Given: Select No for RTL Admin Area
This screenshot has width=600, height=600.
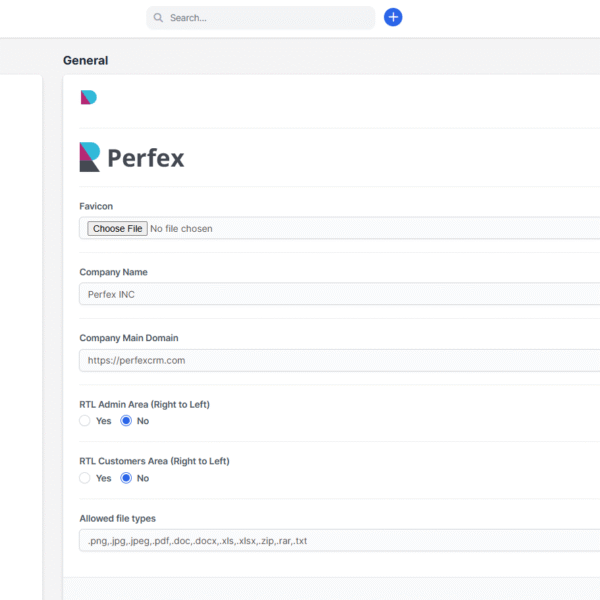Looking at the screenshot, I should (127, 421).
